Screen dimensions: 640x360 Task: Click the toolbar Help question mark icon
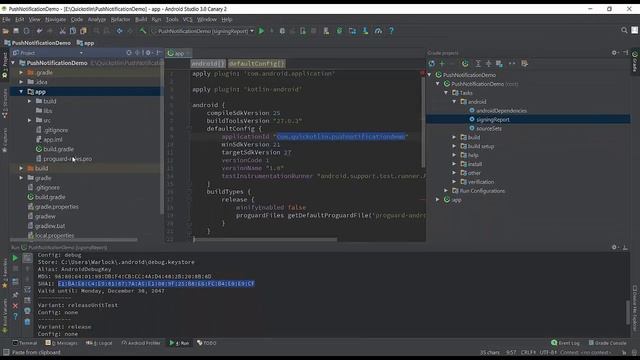tap(391, 31)
